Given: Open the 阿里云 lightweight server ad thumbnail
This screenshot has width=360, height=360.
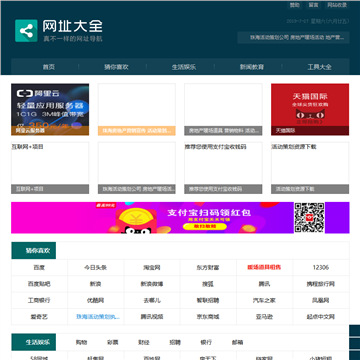Looking at the screenshot, I should (50, 109).
